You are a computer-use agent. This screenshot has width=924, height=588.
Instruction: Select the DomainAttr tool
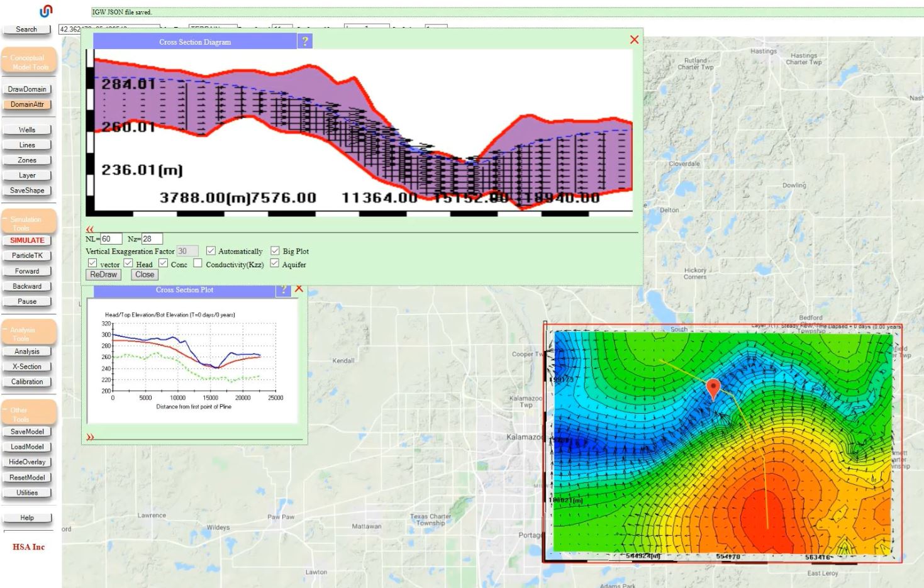27,104
